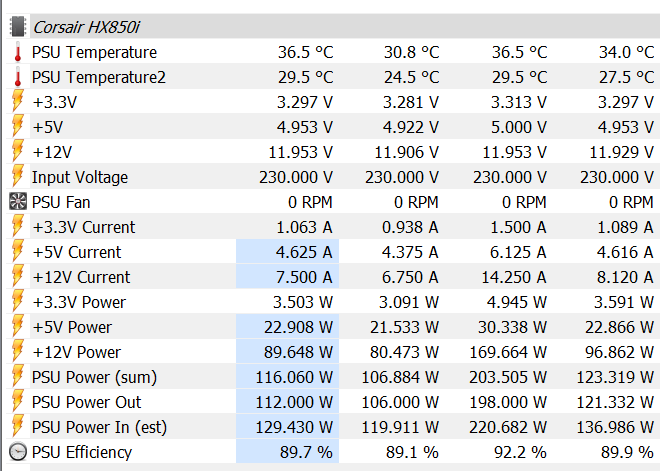Click the lightning icon beside +5V
The image size is (666, 471).
(x=18, y=127)
